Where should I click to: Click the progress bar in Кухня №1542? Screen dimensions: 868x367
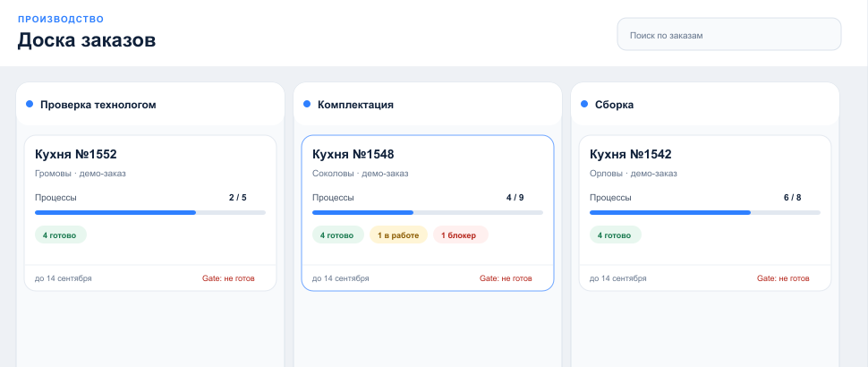pos(705,212)
